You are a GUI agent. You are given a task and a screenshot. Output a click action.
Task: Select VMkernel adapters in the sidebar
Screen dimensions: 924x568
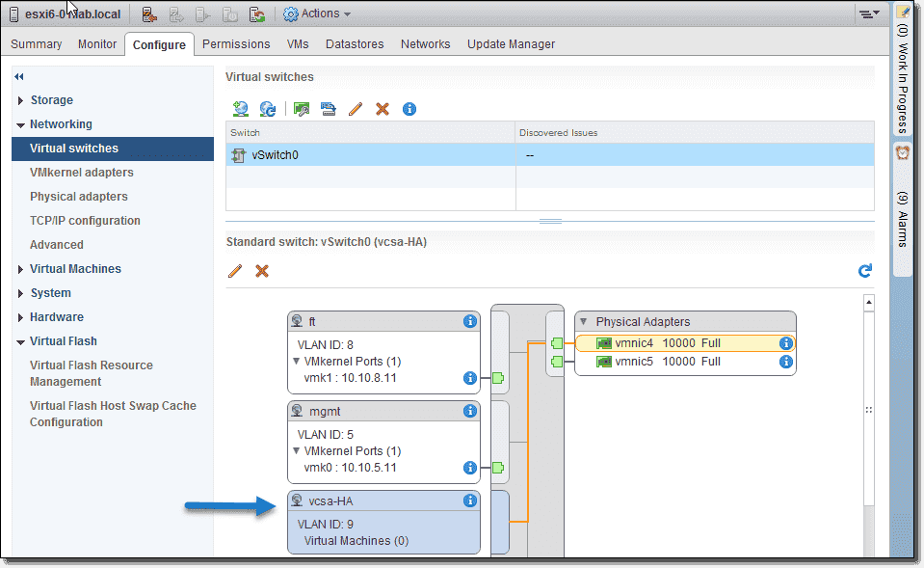point(81,173)
